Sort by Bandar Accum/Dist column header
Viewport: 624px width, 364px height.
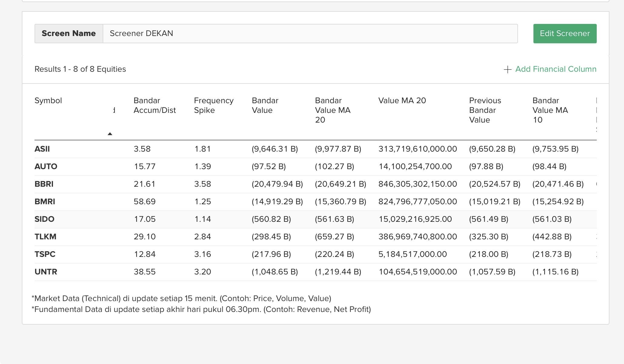pos(154,105)
